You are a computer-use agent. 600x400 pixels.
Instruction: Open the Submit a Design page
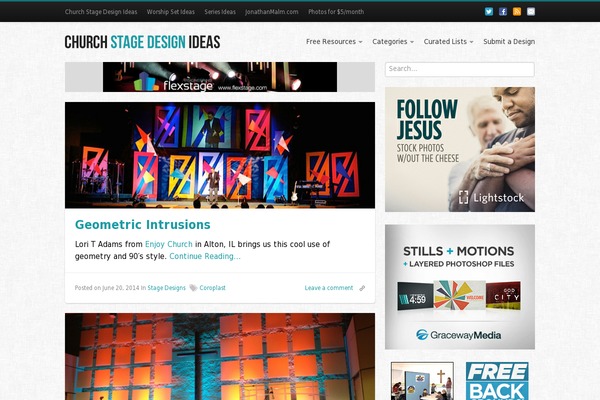509,41
